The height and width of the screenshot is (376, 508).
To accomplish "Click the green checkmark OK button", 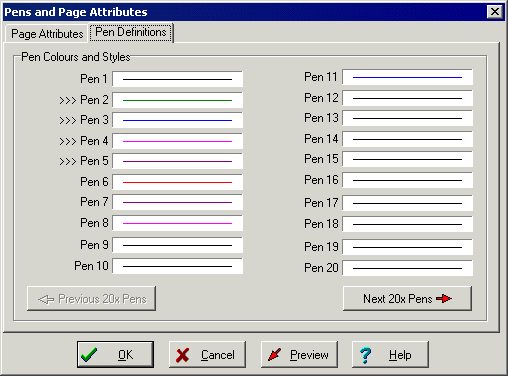I will (x=115, y=354).
